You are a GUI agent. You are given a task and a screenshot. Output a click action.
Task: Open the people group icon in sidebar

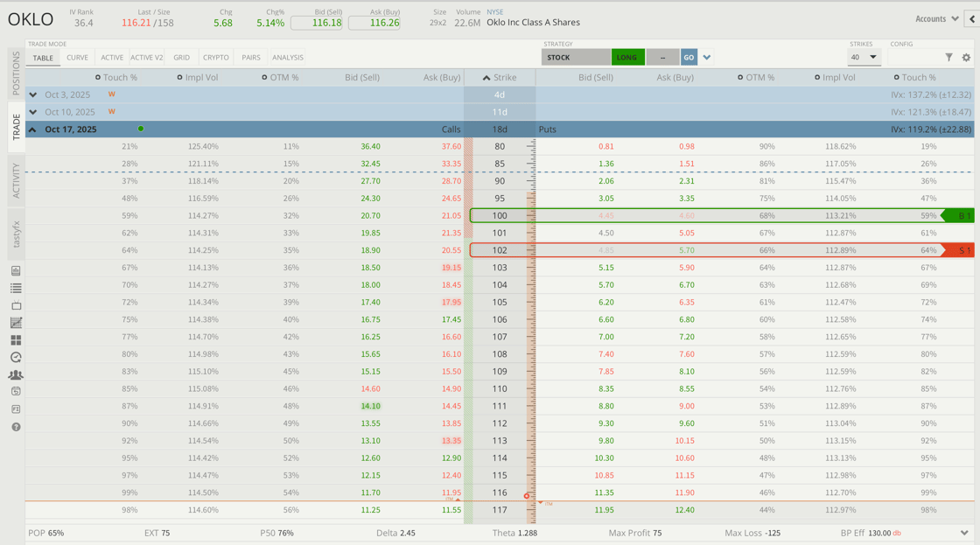click(16, 374)
